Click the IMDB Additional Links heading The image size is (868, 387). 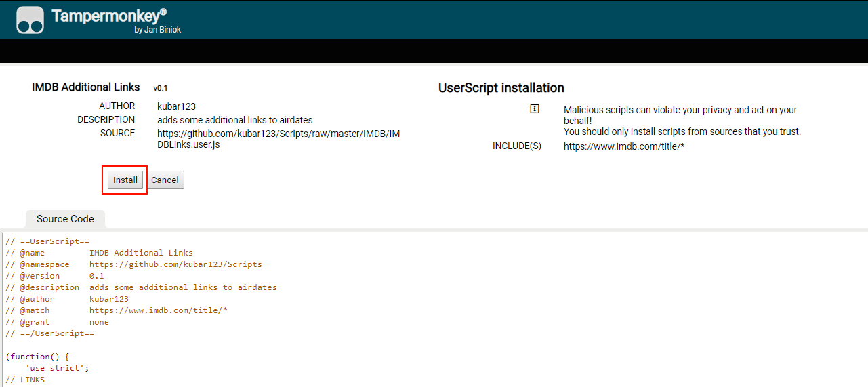[86, 87]
